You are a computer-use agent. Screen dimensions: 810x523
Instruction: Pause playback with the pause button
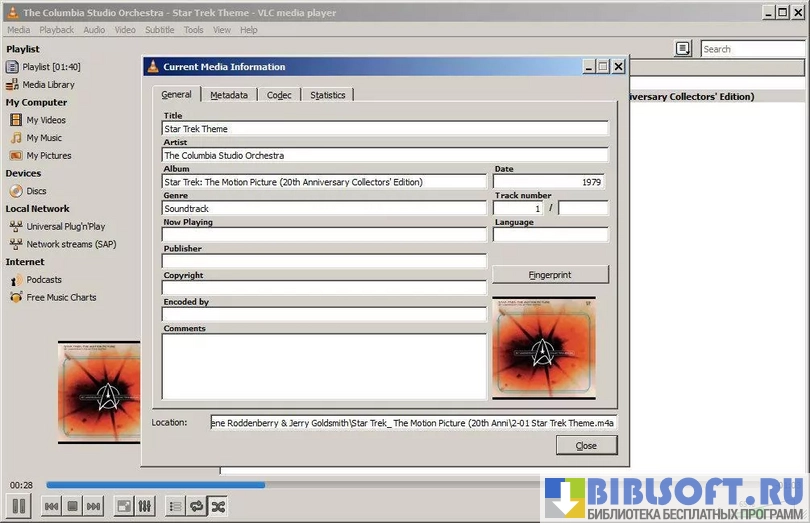coord(18,506)
